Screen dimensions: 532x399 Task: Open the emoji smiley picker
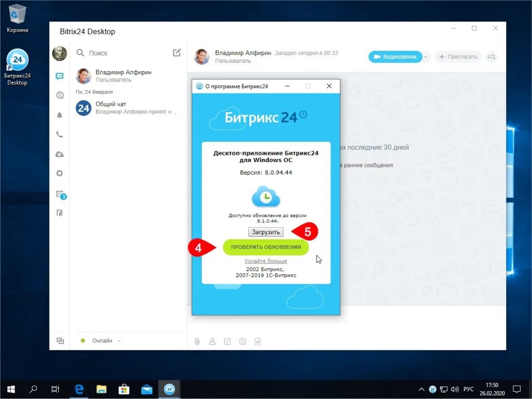pyautogui.click(x=243, y=341)
